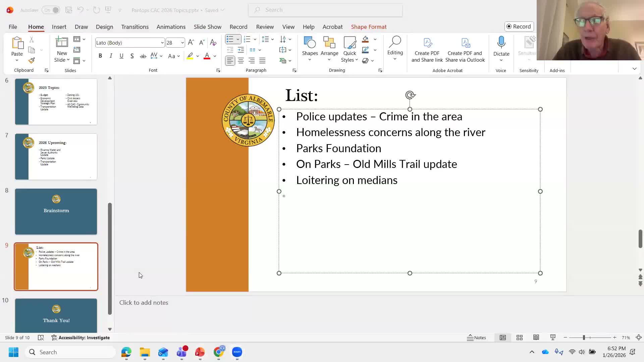The height and width of the screenshot is (362, 644).
Task: Enable the Underline toggle
Action: coord(121,56)
